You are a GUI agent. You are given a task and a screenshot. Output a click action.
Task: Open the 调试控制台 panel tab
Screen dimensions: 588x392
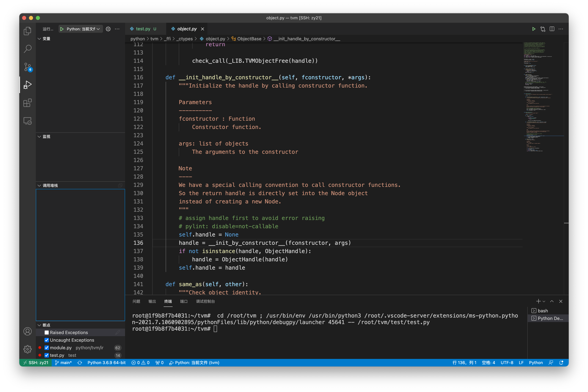[206, 301]
